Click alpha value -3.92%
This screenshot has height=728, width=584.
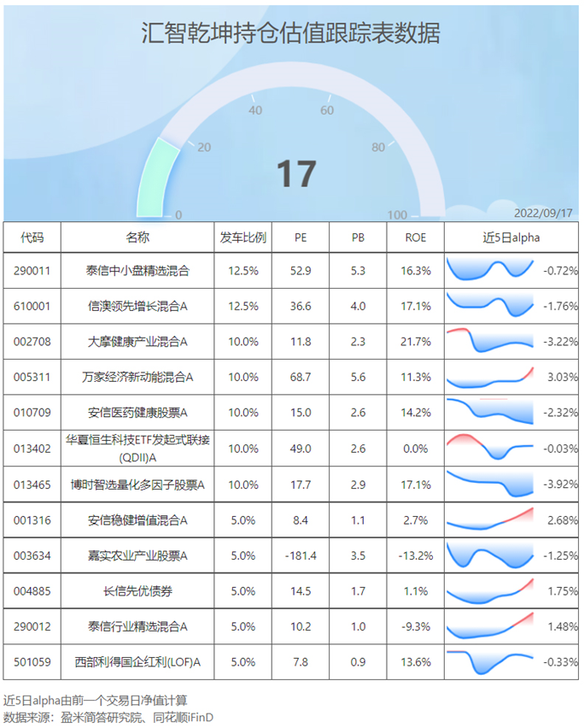tap(560, 484)
